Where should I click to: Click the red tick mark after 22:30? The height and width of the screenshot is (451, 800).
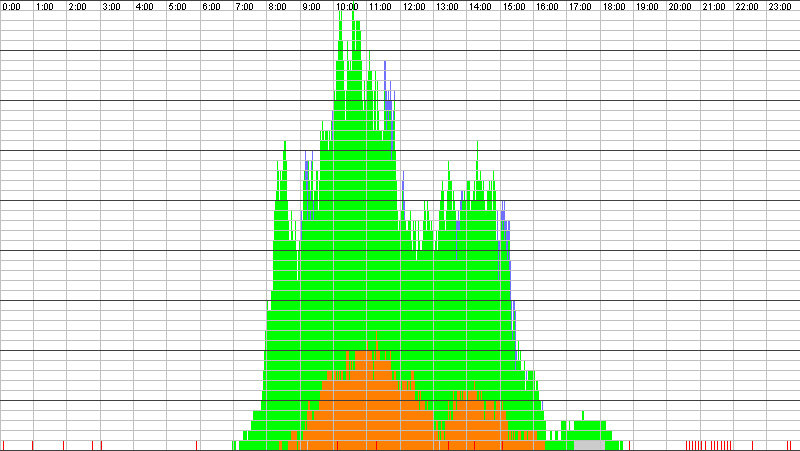pyautogui.click(x=753, y=445)
